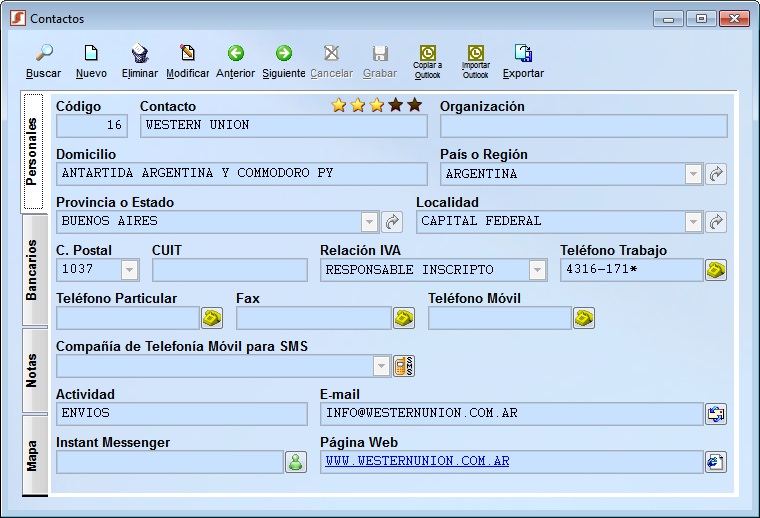Go to next contact with Siguiente
This screenshot has height=518, width=760.
click(x=284, y=61)
